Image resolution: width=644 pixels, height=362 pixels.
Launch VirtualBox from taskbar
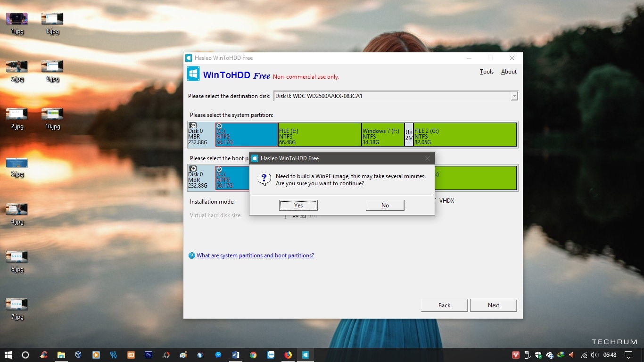click(x=79, y=355)
